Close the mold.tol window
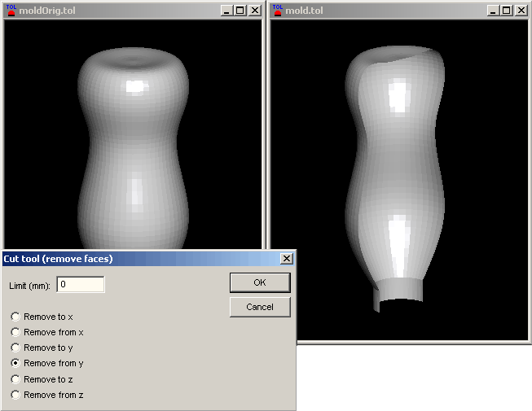The image size is (532, 411). coord(521,11)
